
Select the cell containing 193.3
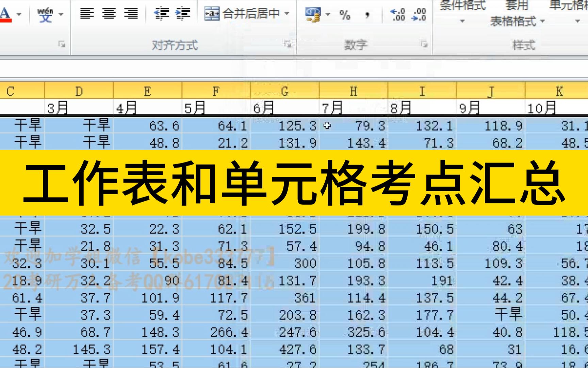tap(354, 280)
